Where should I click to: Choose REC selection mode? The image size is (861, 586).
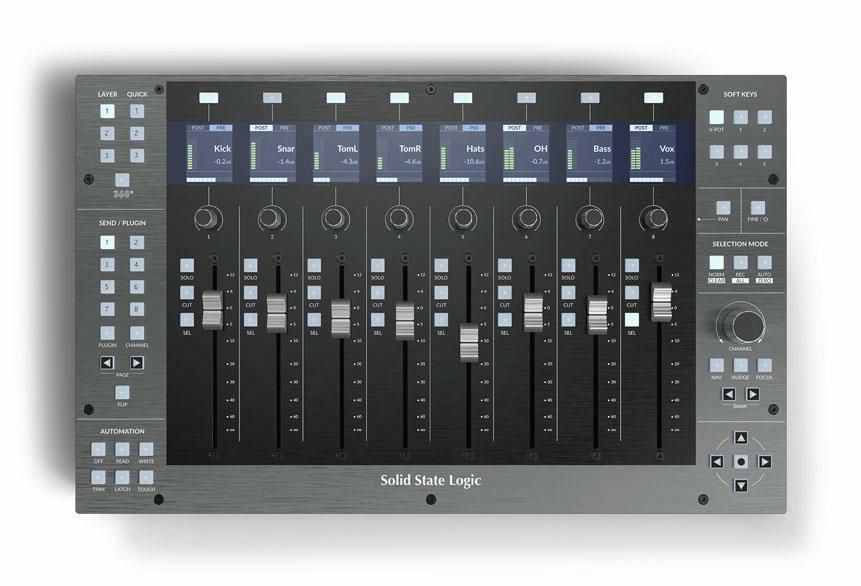(x=741, y=262)
